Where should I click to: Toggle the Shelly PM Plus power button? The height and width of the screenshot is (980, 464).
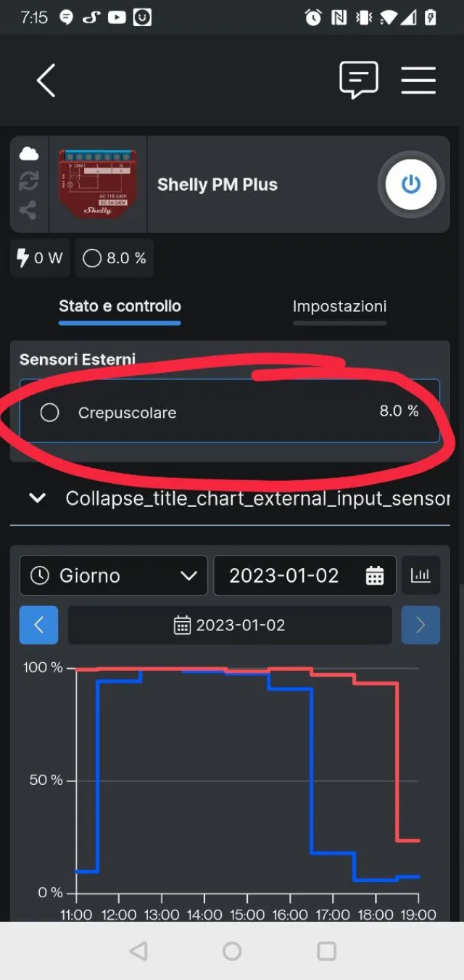coord(410,184)
